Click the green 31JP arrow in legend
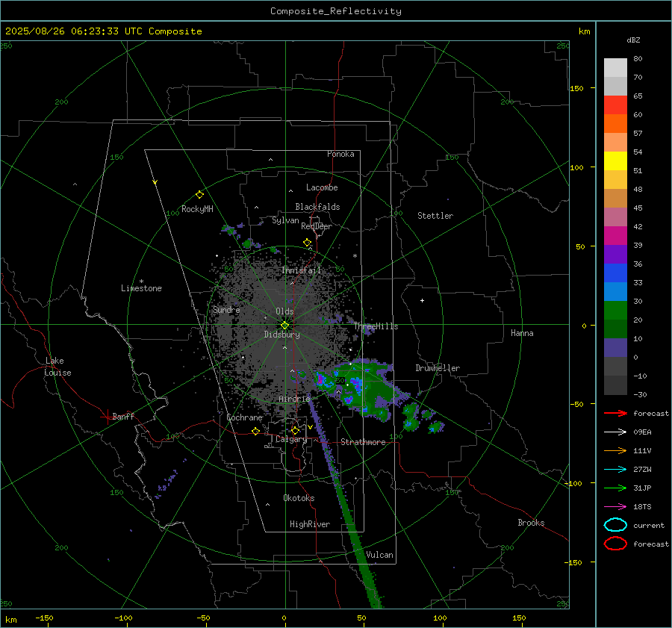 (x=615, y=488)
